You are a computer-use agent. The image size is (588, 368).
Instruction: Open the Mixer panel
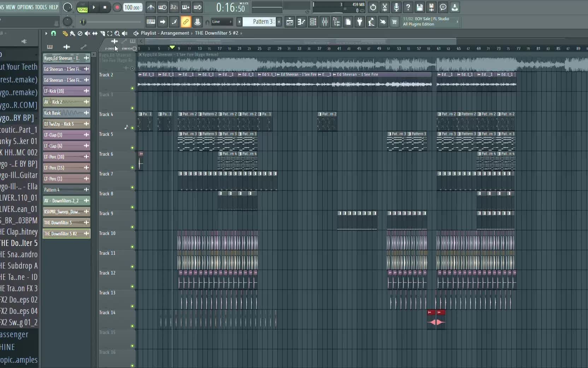(x=325, y=22)
